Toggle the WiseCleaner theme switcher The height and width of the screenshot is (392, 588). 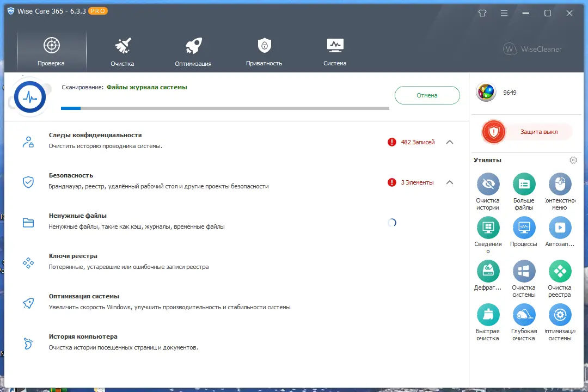[482, 12]
